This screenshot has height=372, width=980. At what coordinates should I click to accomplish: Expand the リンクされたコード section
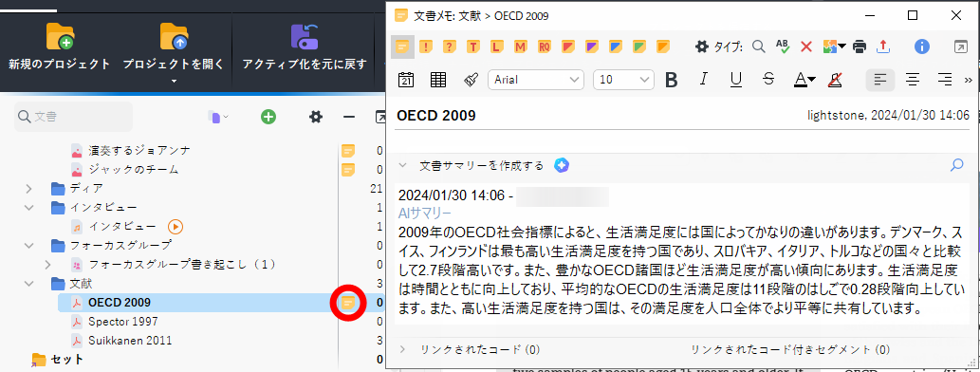click(x=403, y=349)
